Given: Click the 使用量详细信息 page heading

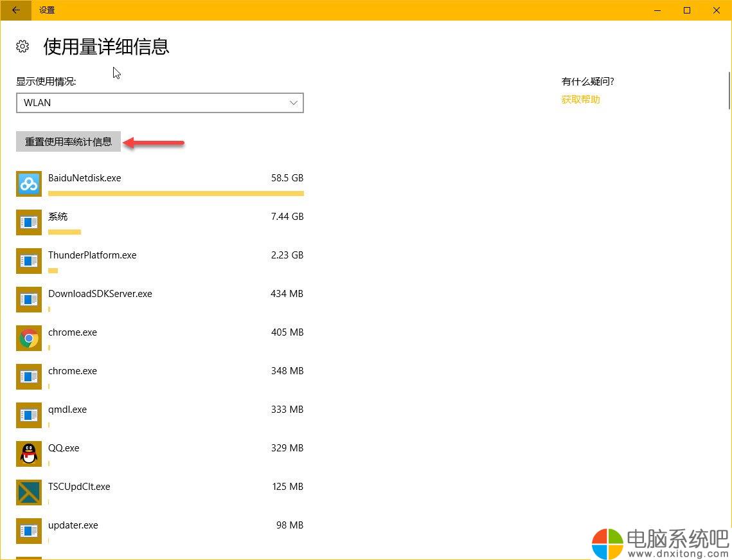Looking at the screenshot, I should (107, 46).
